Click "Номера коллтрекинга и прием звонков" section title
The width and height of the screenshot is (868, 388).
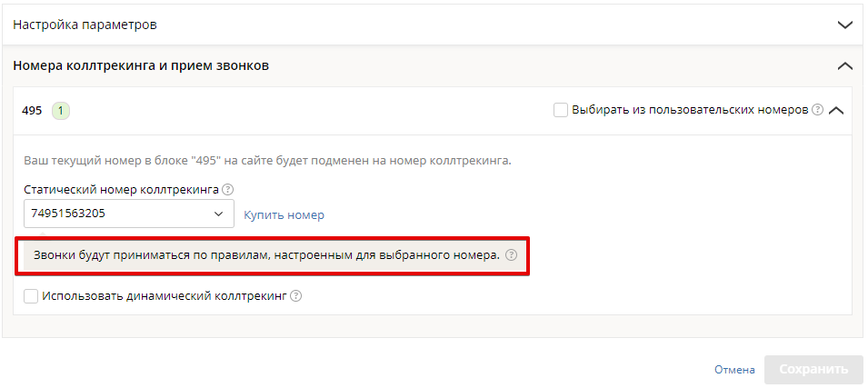coord(141,65)
